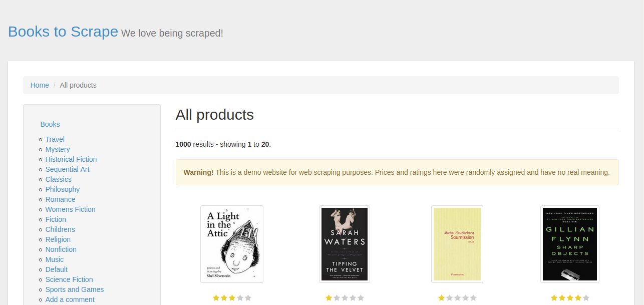Open the Books to Scrape site title
Screen dimensions: 644x305
pyautogui.click(x=63, y=32)
